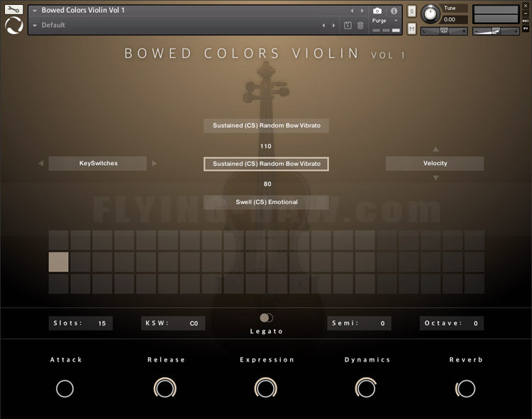The image size is (532, 419).
Task: Toggle the AUX sends button
Action: (526, 21)
